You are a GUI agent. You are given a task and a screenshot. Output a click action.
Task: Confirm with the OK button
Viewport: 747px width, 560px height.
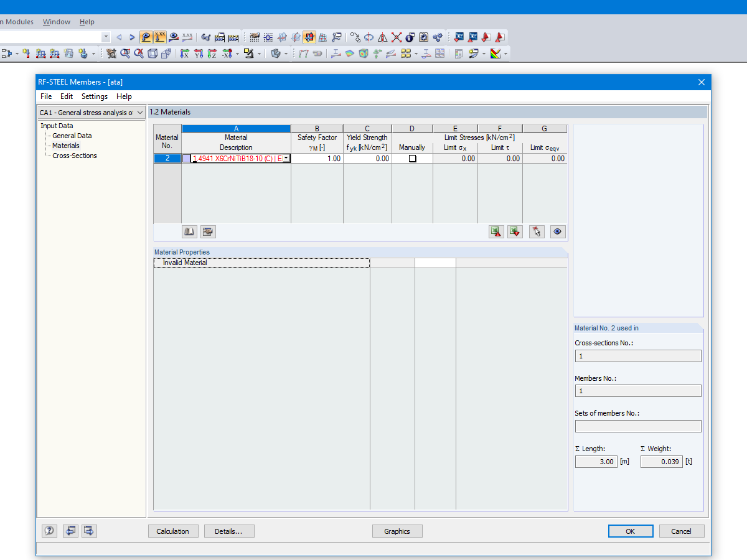631,531
